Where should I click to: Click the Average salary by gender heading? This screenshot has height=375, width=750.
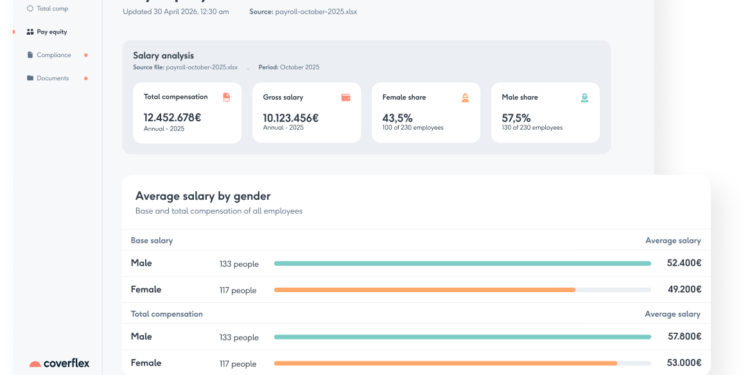click(203, 196)
